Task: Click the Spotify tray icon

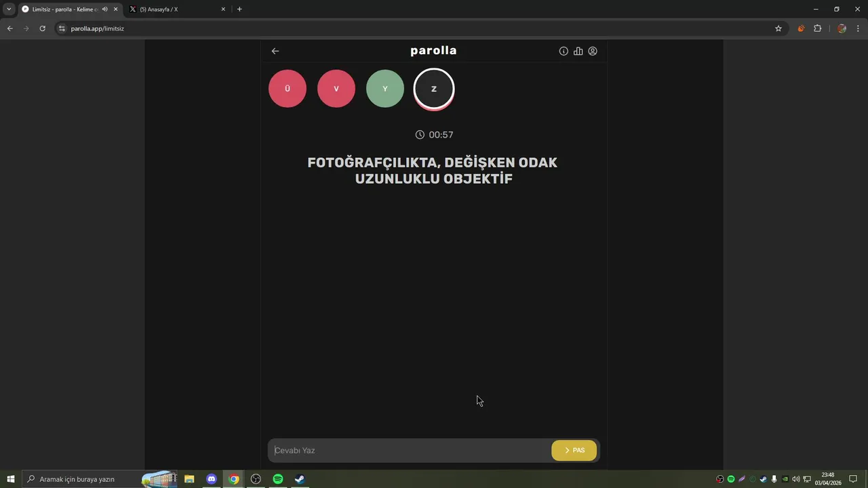Action: [x=731, y=479]
